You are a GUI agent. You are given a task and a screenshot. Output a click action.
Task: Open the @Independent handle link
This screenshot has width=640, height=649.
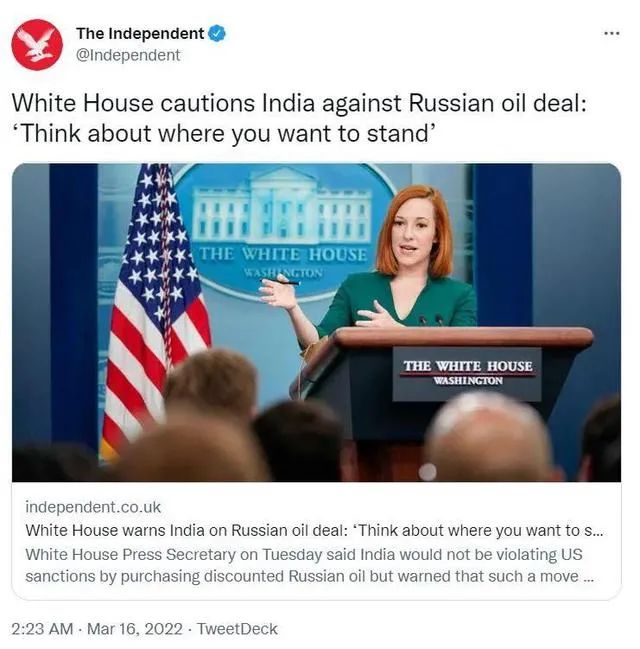(x=128, y=55)
